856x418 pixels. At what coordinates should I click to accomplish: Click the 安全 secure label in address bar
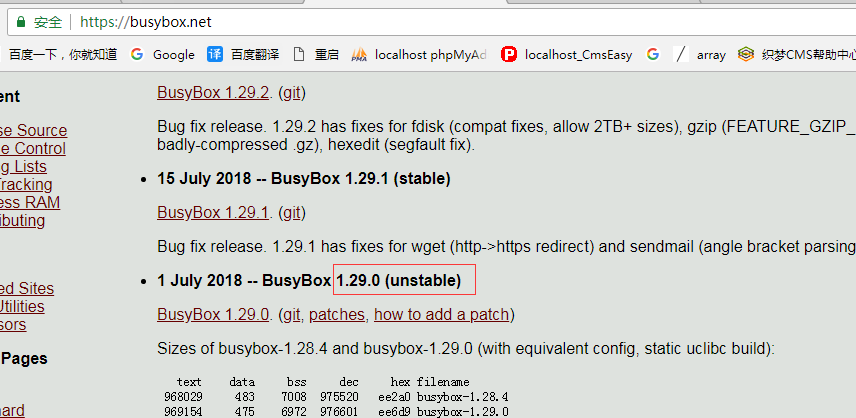(x=48, y=22)
